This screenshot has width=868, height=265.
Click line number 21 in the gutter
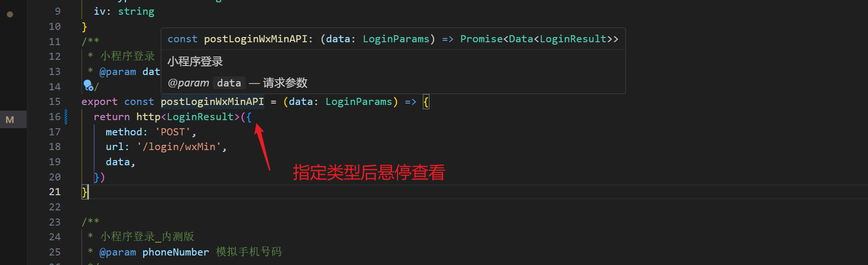point(55,192)
